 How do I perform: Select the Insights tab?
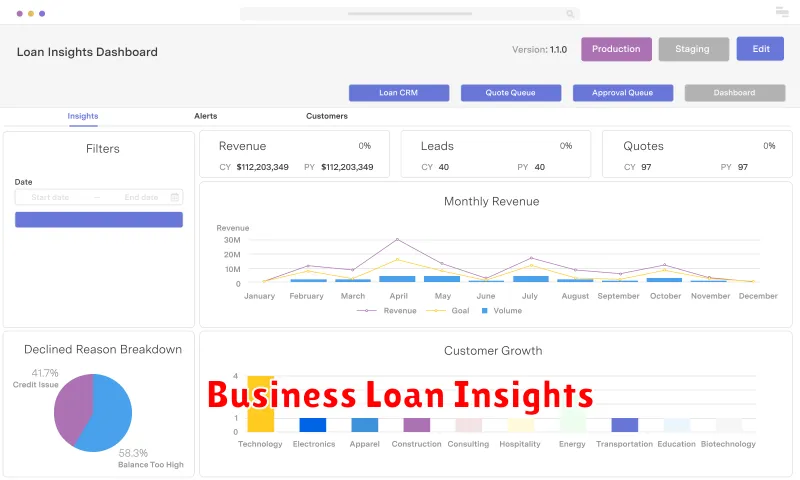click(x=83, y=116)
